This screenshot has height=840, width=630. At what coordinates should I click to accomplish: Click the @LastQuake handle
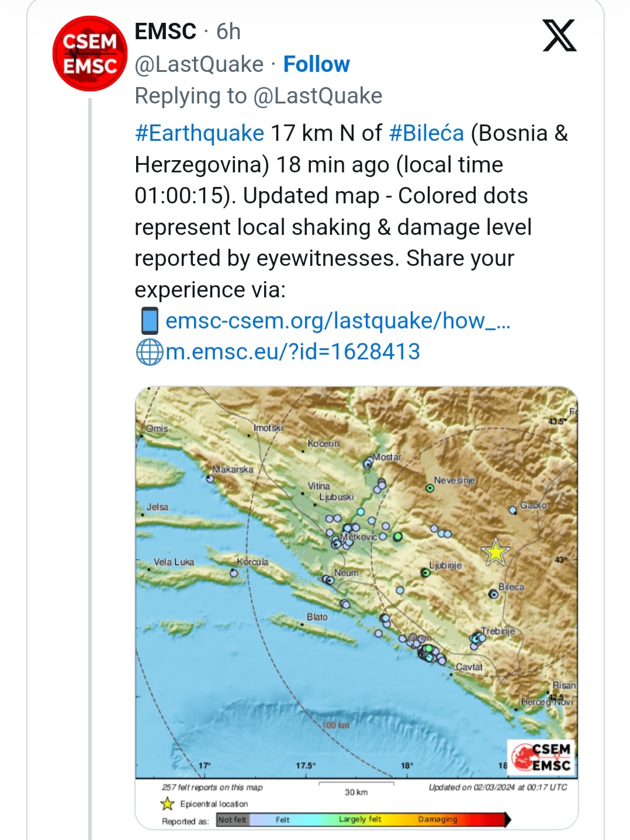pos(199,64)
